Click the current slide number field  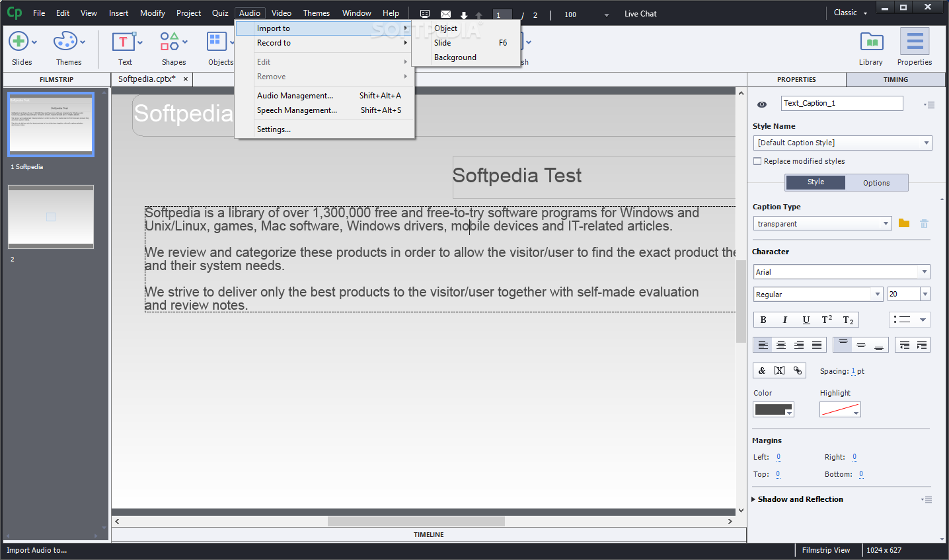(x=502, y=15)
